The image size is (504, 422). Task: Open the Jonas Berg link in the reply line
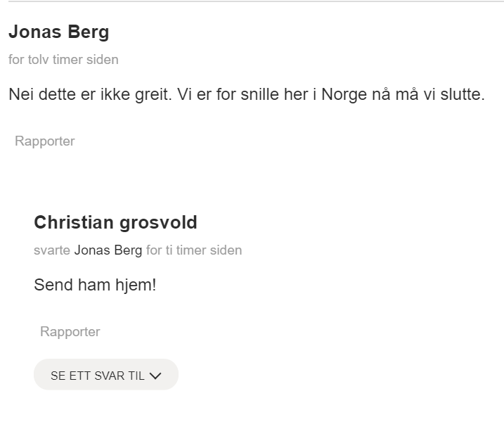click(x=108, y=250)
